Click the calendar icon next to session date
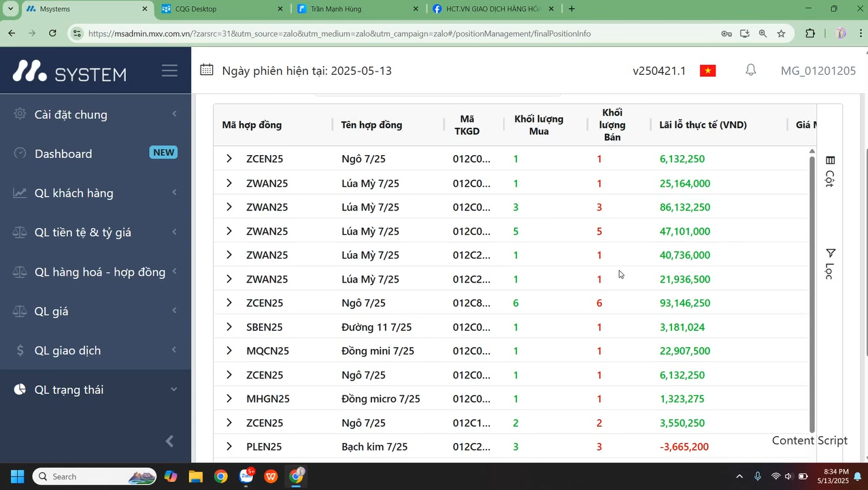 pyautogui.click(x=207, y=70)
